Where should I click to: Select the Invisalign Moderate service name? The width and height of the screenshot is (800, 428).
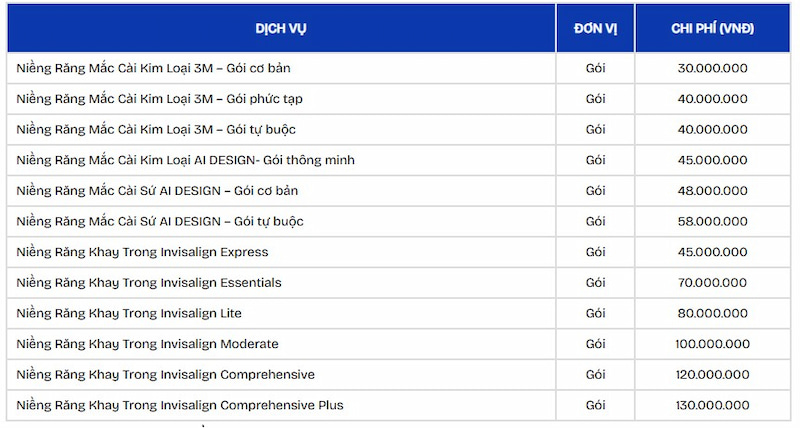[x=148, y=344]
